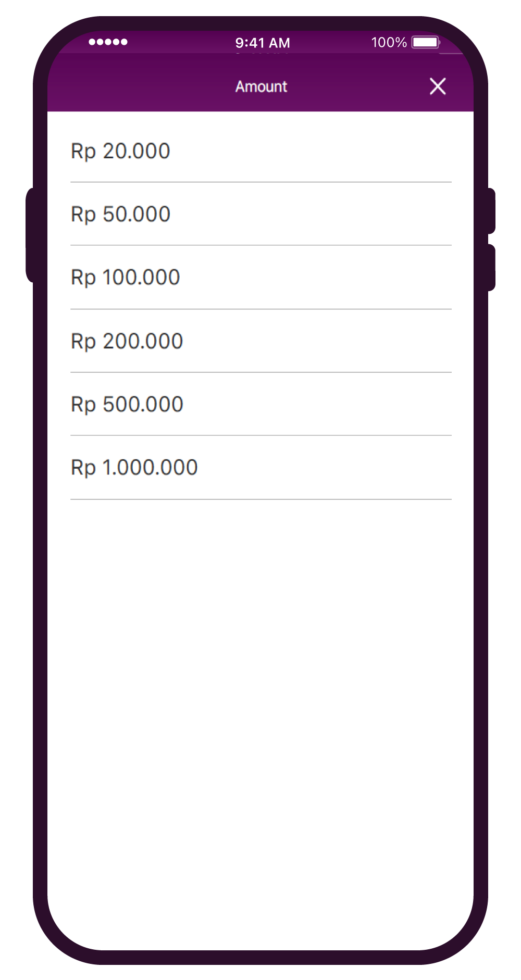The width and height of the screenshot is (521, 980).
Task: Choose Rp 50.000 from the list
Action: tap(120, 214)
